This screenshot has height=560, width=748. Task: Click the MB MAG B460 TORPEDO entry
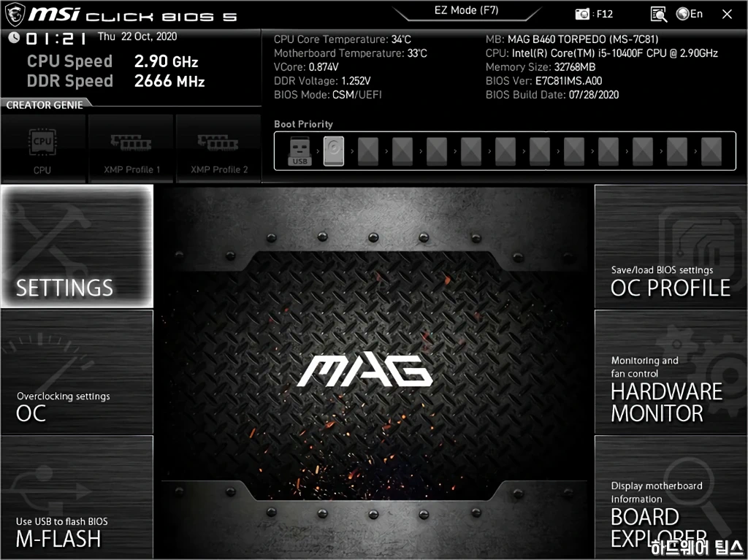click(x=572, y=39)
